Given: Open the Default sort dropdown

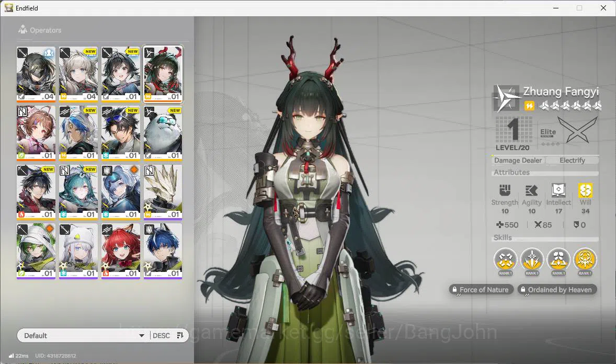Looking at the screenshot, I should (84, 335).
